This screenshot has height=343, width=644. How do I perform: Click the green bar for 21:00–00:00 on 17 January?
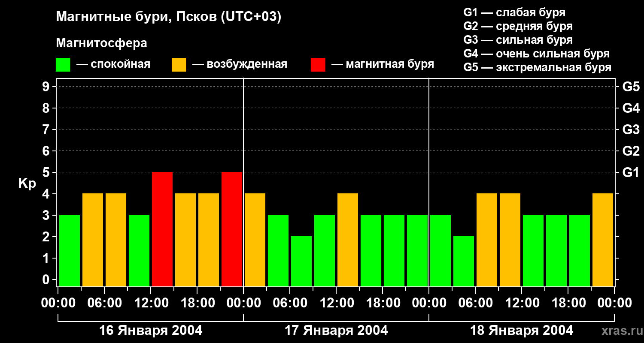click(x=417, y=250)
